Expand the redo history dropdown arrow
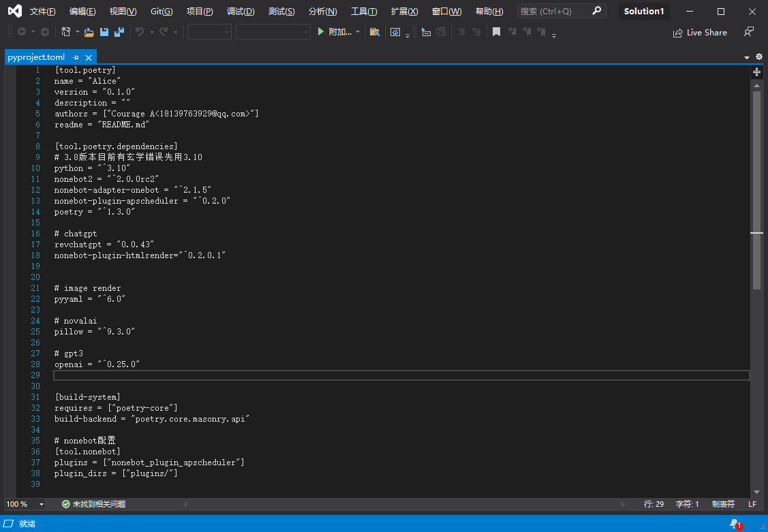This screenshot has width=768, height=532. click(x=175, y=32)
